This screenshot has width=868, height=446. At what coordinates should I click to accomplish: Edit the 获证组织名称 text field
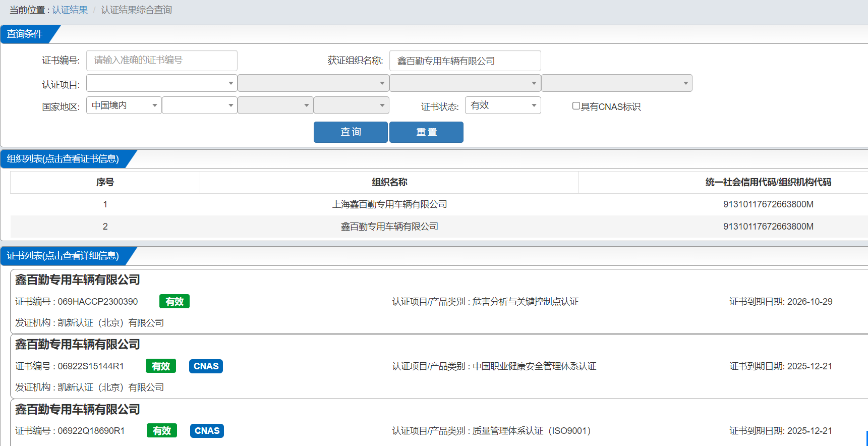coord(465,61)
